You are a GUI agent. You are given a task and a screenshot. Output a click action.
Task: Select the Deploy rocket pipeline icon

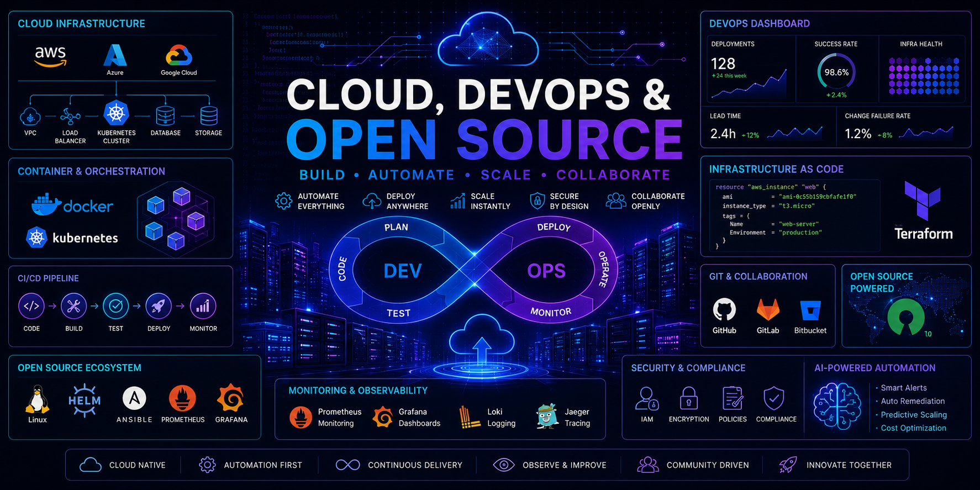[159, 306]
